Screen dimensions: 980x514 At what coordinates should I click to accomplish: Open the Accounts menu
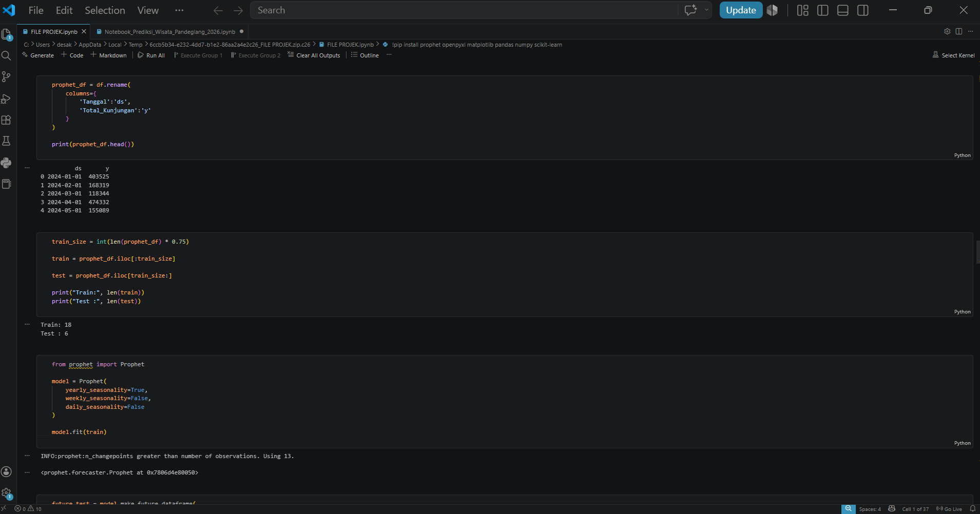6,472
